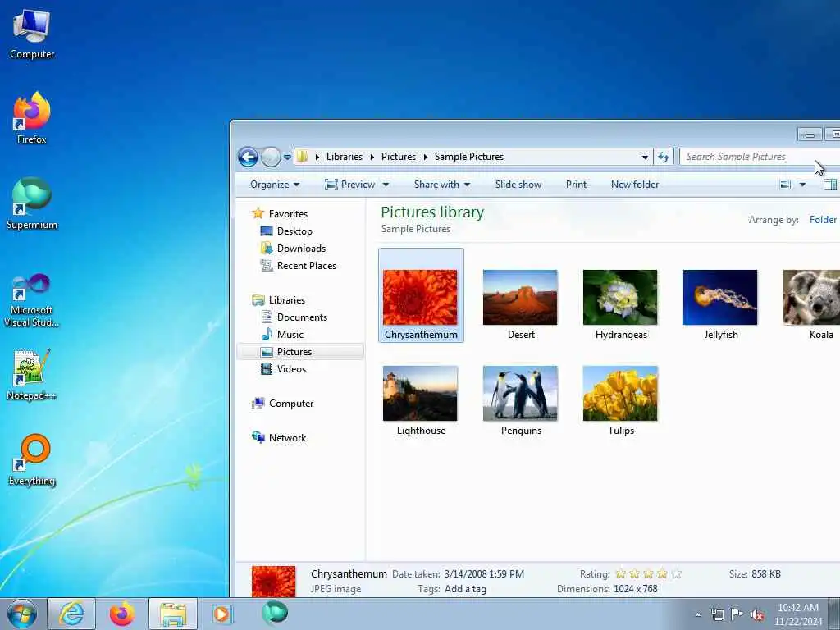
Task: Open network tray icon
Action: click(717, 614)
